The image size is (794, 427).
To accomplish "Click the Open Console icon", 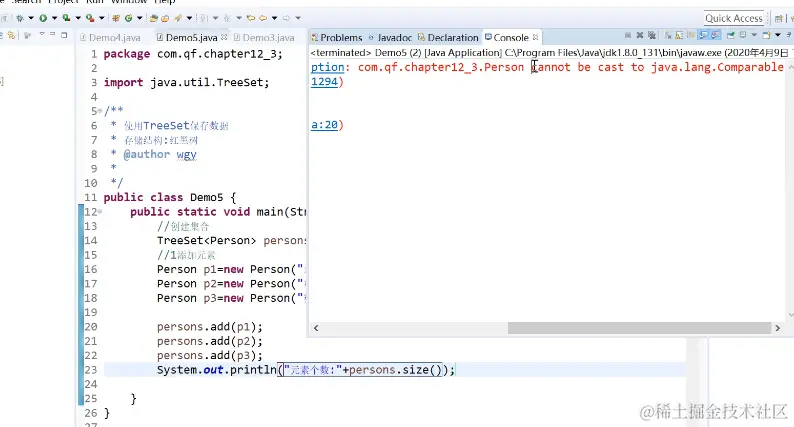I will pyautogui.click(x=766, y=35).
